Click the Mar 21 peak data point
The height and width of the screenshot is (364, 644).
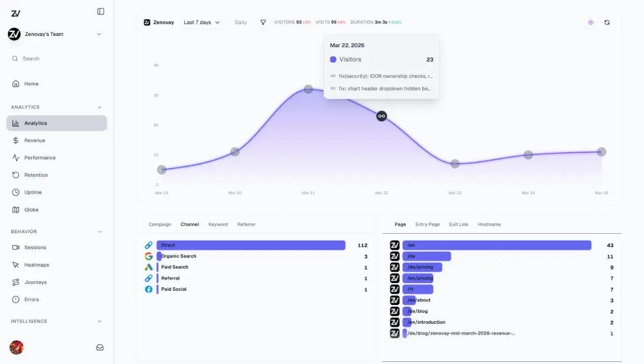(x=308, y=89)
